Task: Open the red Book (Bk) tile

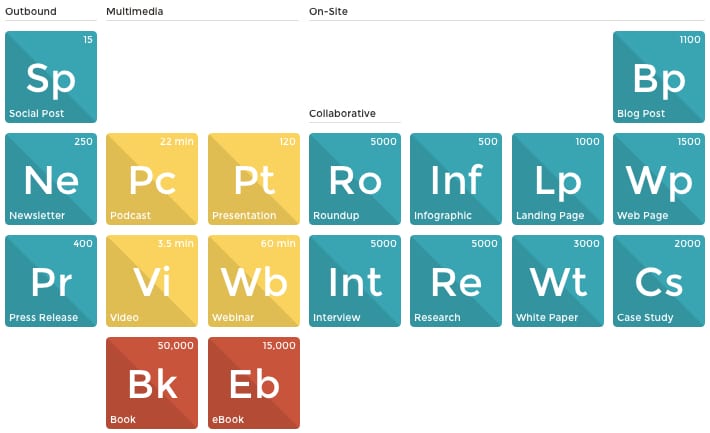Action: 152,383
